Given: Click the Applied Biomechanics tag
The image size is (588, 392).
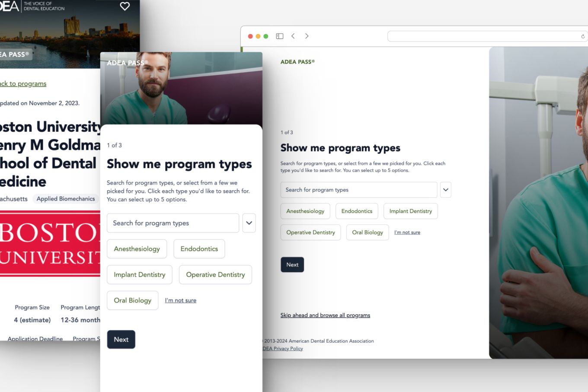Looking at the screenshot, I should tap(66, 199).
